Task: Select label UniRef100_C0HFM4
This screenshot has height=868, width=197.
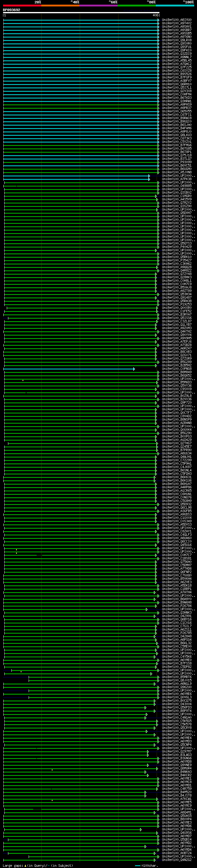Action: [x=177, y=94]
